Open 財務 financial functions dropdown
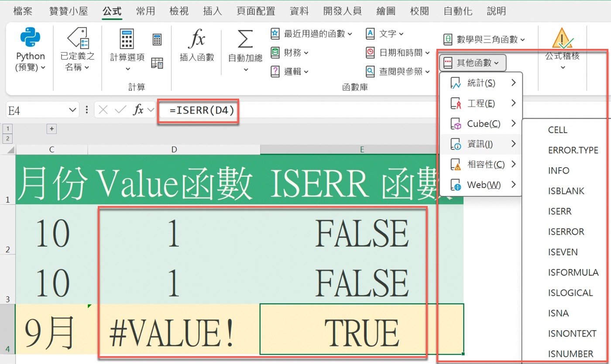Image resolution: width=611 pixels, height=364 pixels. pyautogui.click(x=290, y=53)
